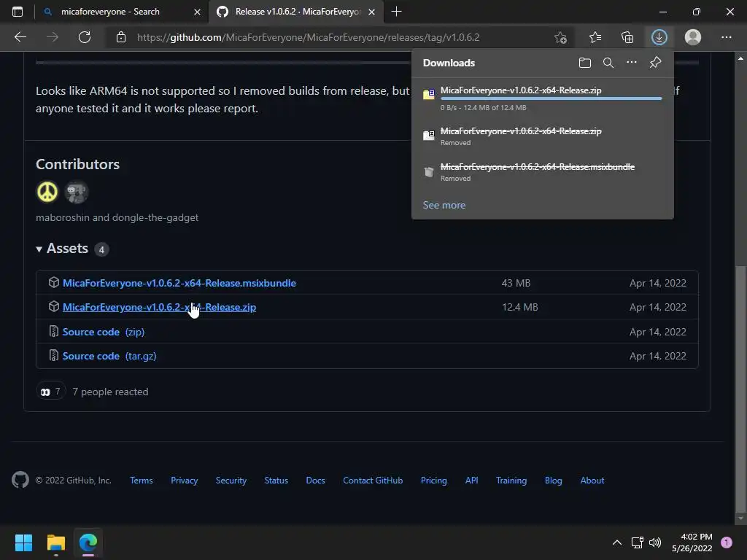Open File Explorer from taskbar
The height and width of the screenshot is (560, 747).
pyautogui.click(x=56, y=542)
